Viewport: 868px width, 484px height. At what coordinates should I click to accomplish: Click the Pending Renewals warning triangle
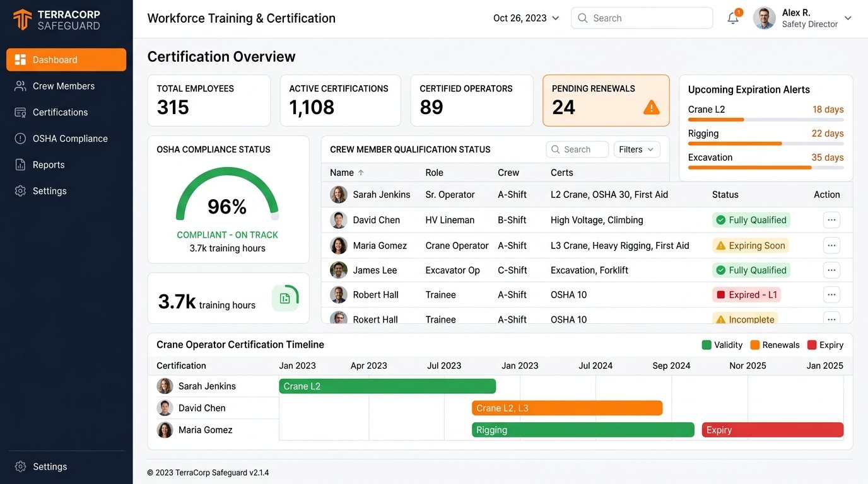651,107
